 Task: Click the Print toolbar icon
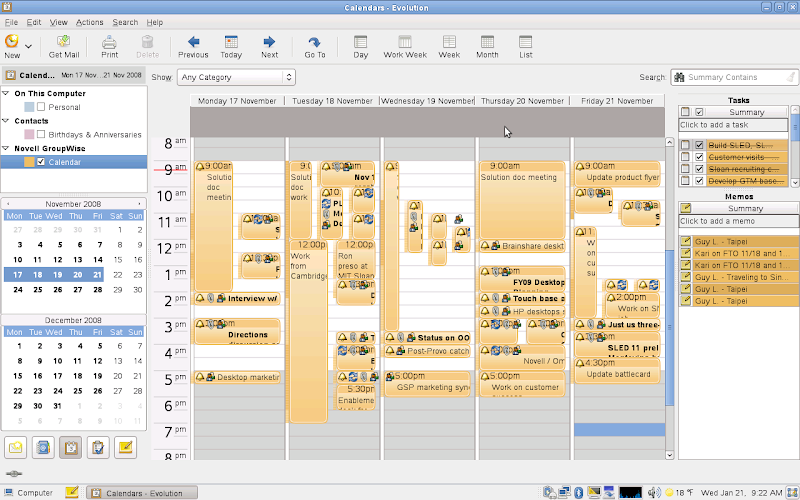(109, 46)
